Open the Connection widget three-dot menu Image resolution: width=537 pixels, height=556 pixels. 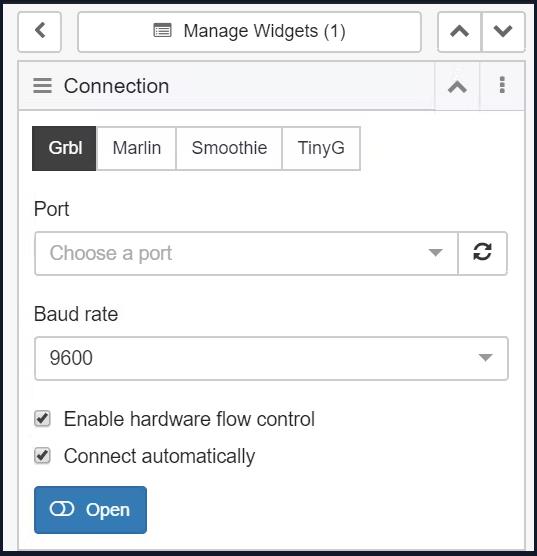coord(502,85)
